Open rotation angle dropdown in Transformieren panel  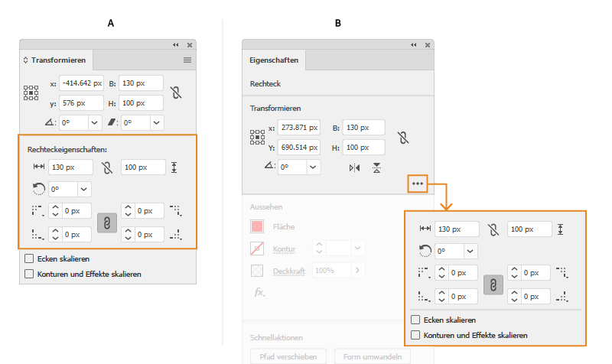point(95,122)
